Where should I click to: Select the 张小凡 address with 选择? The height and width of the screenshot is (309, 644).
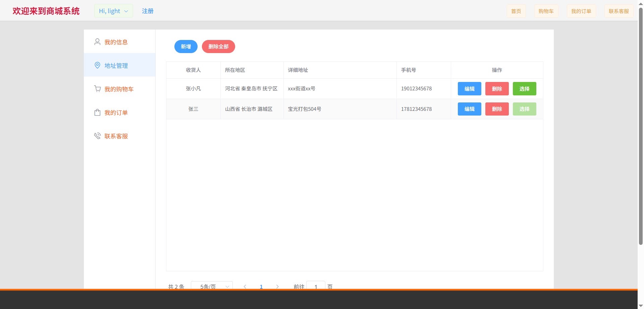tap(524, 89)
